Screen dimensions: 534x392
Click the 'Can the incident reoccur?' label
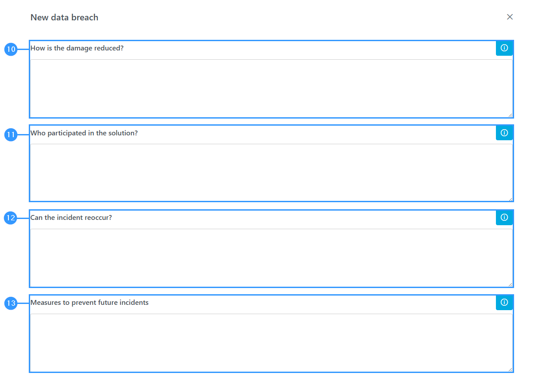71,218
